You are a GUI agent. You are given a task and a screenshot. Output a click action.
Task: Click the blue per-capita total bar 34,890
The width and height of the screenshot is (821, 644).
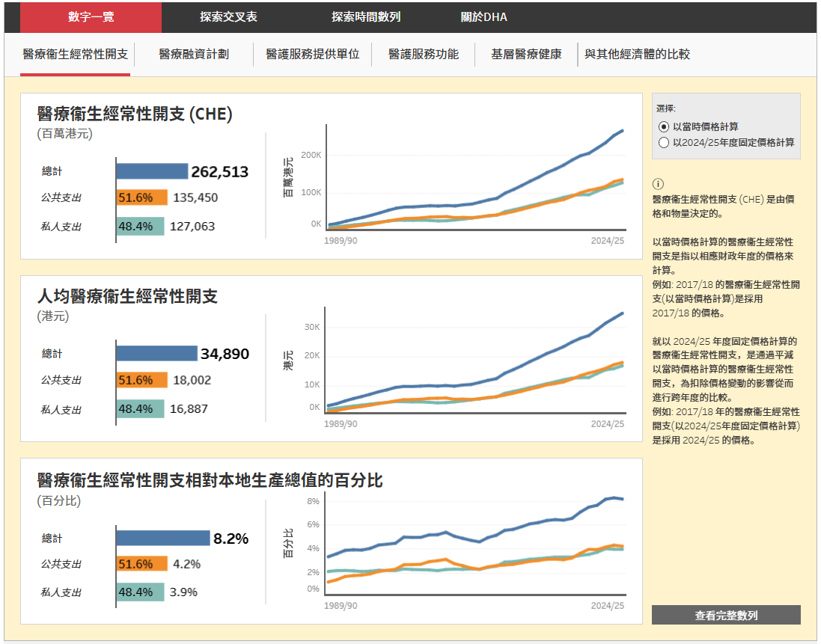156,353
